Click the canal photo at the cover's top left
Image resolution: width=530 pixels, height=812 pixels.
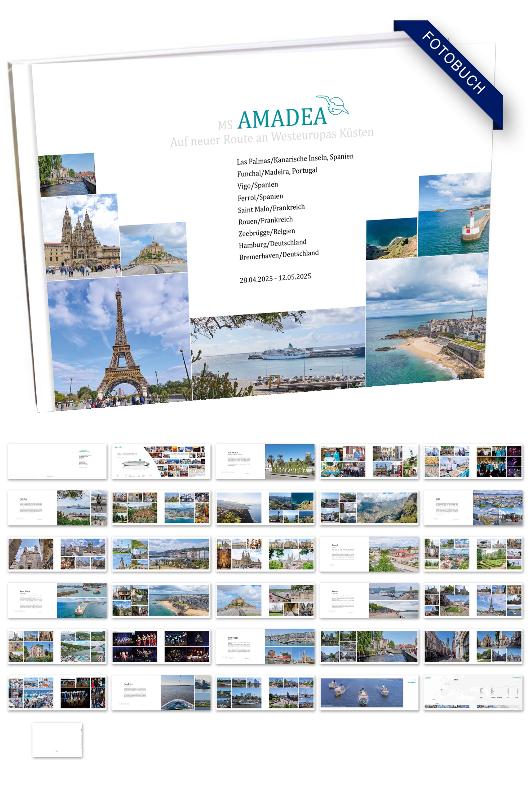pyautogui.click(x=67, y=175)
